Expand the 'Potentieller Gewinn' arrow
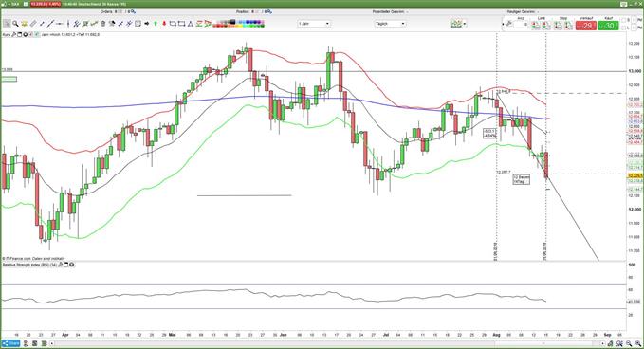This screenshot has width=644, height=349. click(407, 12)
